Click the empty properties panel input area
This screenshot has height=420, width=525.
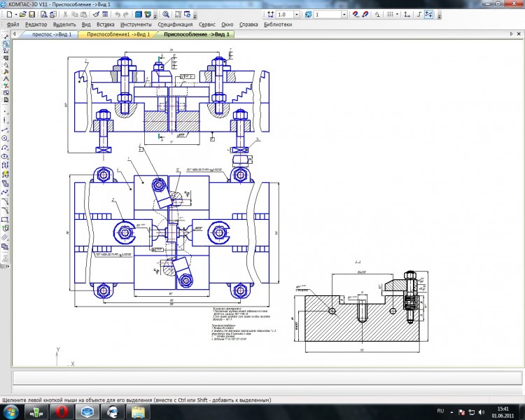tap(268, 379)
